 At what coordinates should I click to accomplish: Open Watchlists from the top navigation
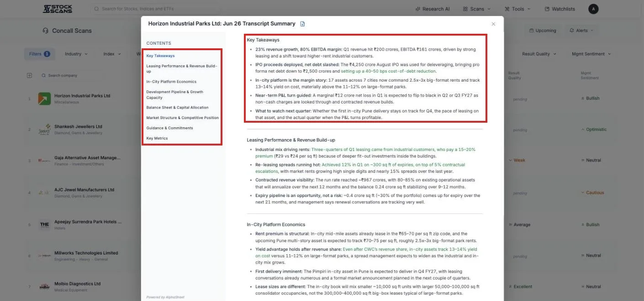[x=560, y=9]
